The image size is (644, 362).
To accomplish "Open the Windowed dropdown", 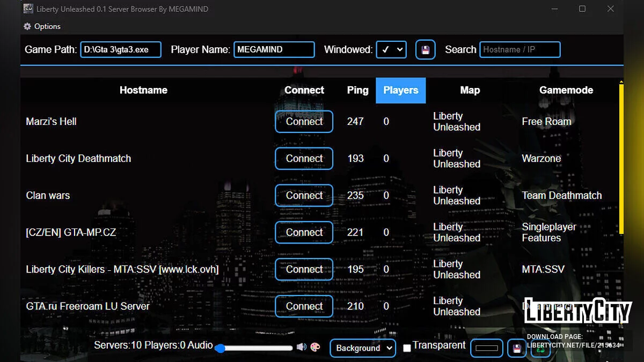I will (x=391, y=50).
